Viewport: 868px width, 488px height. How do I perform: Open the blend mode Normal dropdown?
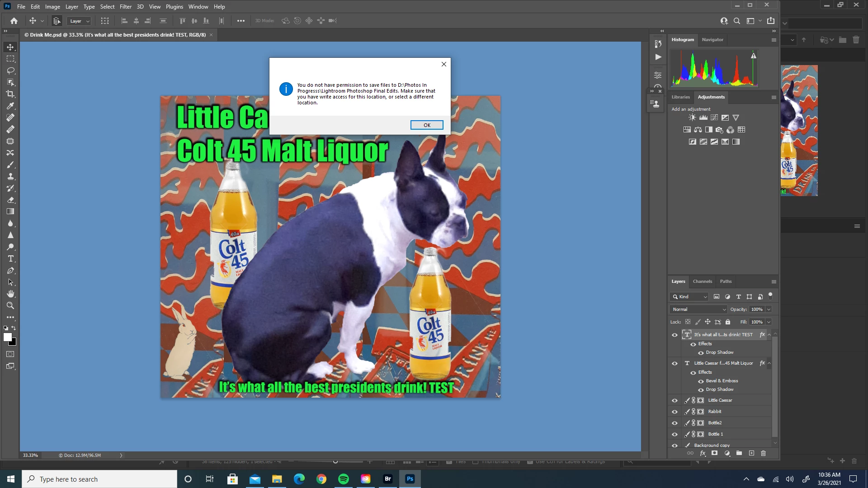pyautogui.click(x=698, y=309)
